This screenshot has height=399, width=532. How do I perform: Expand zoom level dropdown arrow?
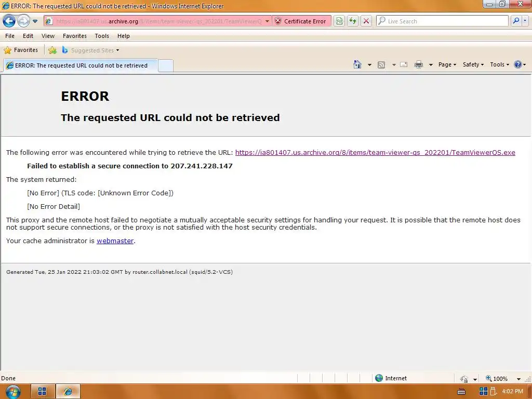(518, 379)
